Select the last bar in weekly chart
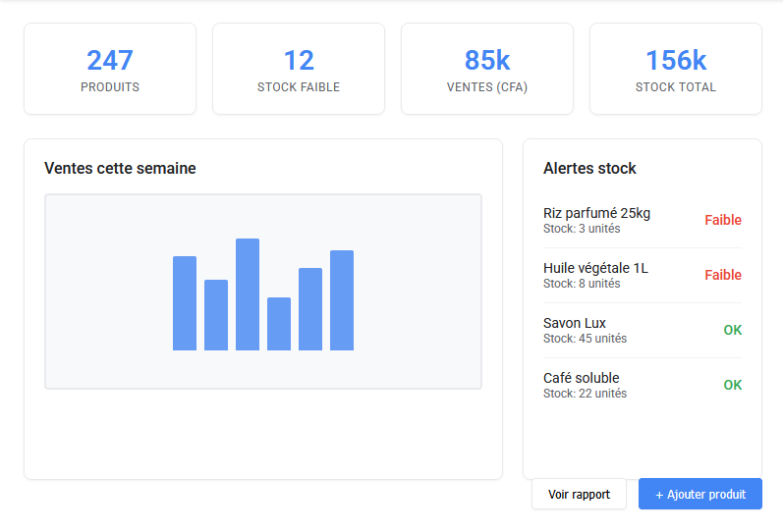The height and width of the screenshot is (532, 783). click(x=342, y=300)
